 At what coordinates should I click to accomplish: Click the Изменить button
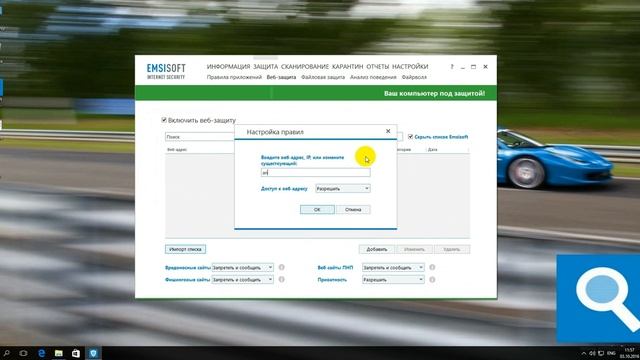tap(414, 249)
